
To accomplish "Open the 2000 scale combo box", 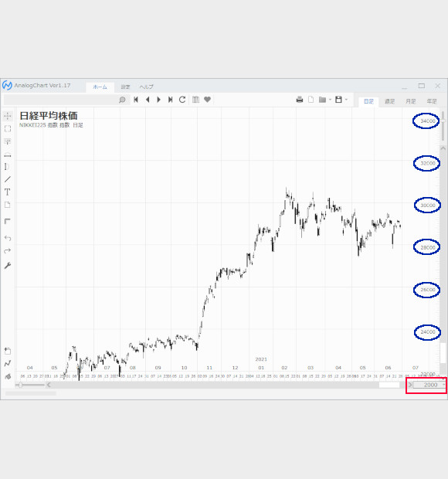I will click(x=430, y=385).
